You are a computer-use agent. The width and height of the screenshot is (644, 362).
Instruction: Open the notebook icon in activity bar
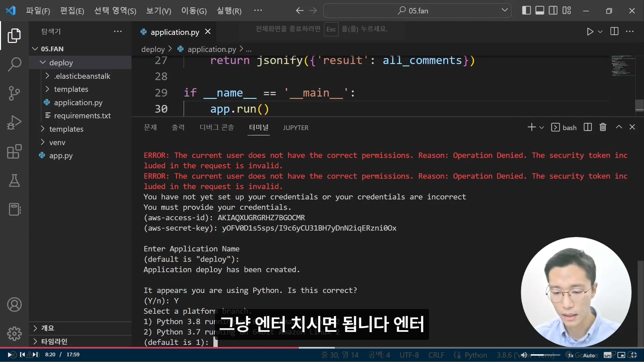[x=14, y=209]
